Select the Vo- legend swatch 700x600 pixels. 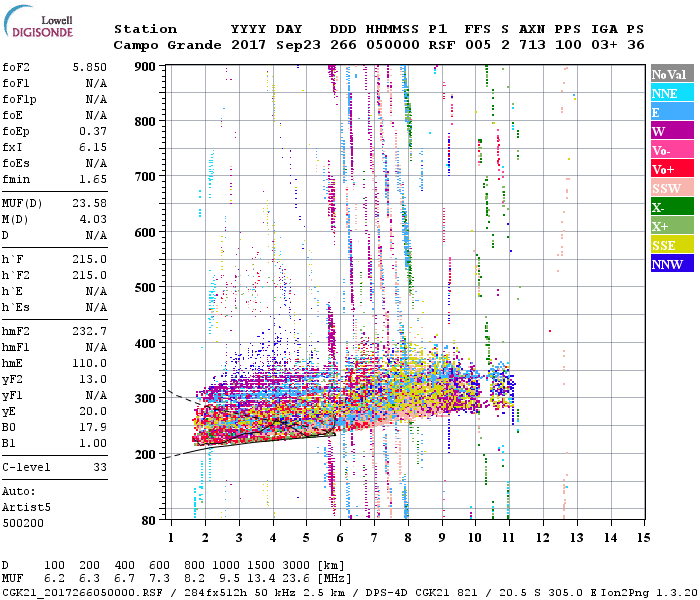click(672, 151)
